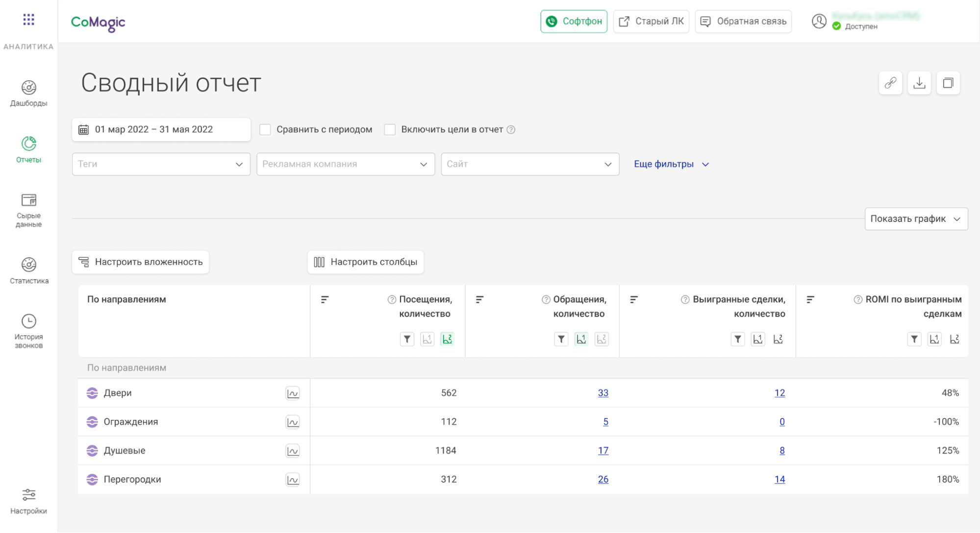The height and width of the screenshot is (533, 980).
Task: Expand the Ограждения row
Action: point(92,422)
